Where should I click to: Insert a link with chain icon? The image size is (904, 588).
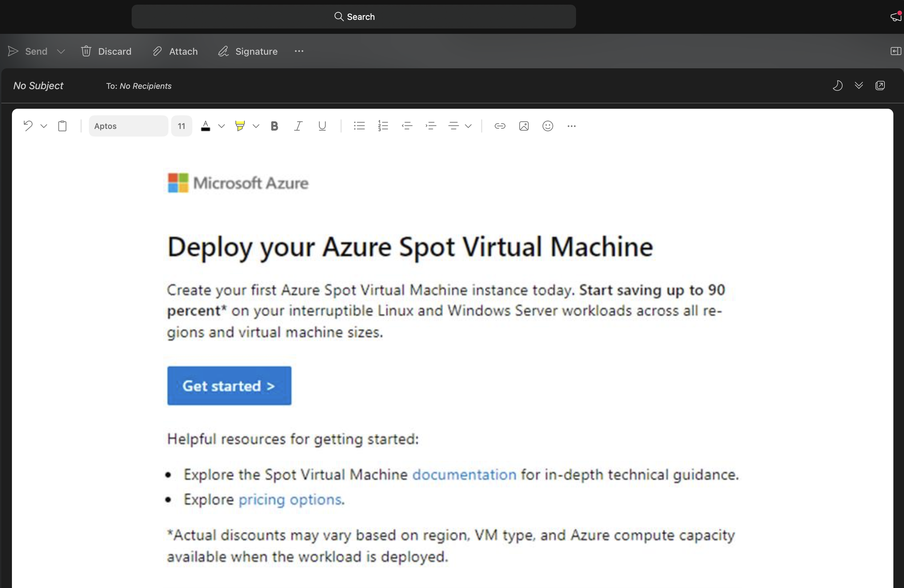[499, 126]
